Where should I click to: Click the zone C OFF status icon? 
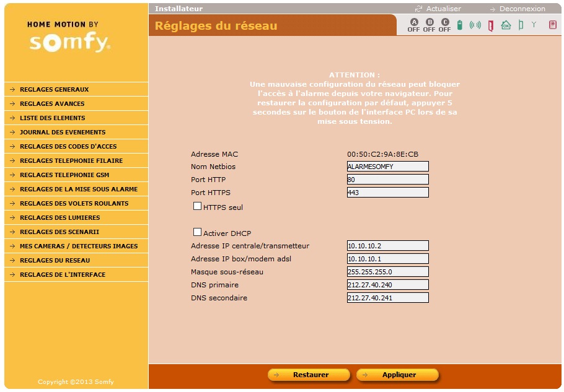[x=444, y=25]
